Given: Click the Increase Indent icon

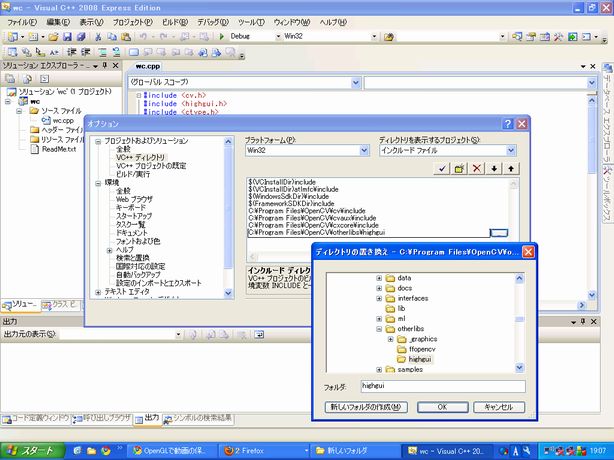Looking at the screenshot, I should tap(85, 52).
